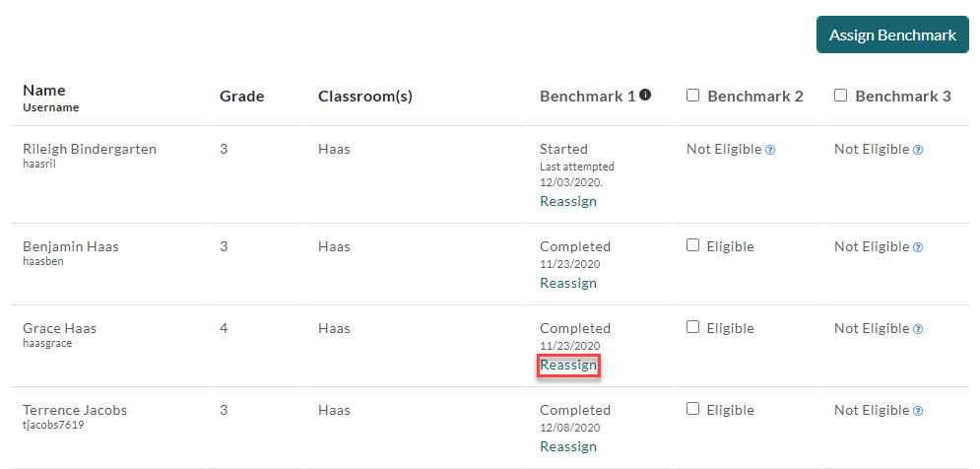
Task: Open Benjamin Haas's Benchmark 3 help icon
Action: click(x=918, y=247)
